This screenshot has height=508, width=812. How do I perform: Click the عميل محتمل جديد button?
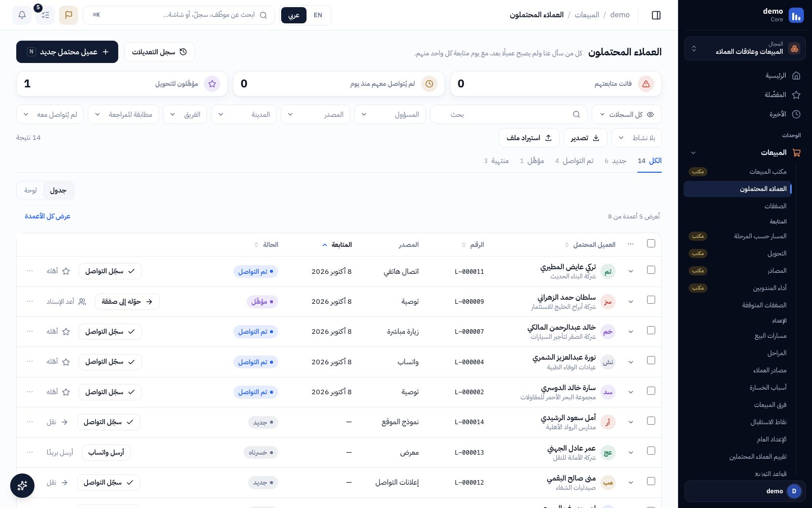click(x=67, y=52)
